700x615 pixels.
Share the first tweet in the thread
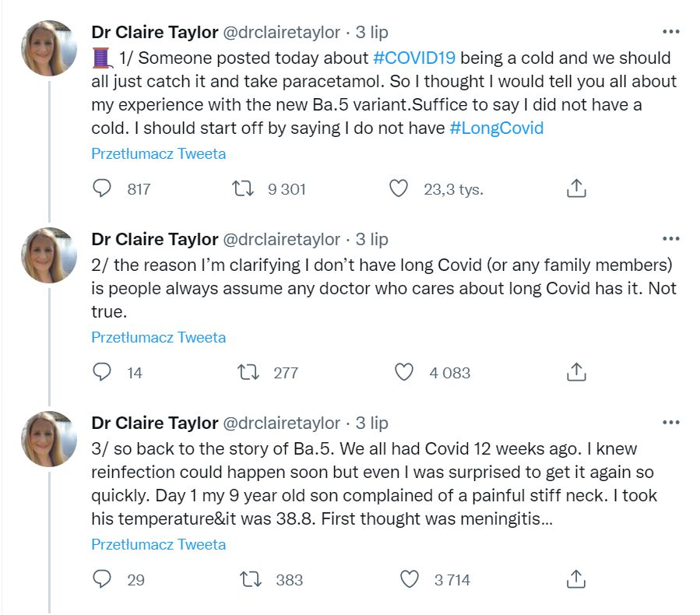click(575, 188)
